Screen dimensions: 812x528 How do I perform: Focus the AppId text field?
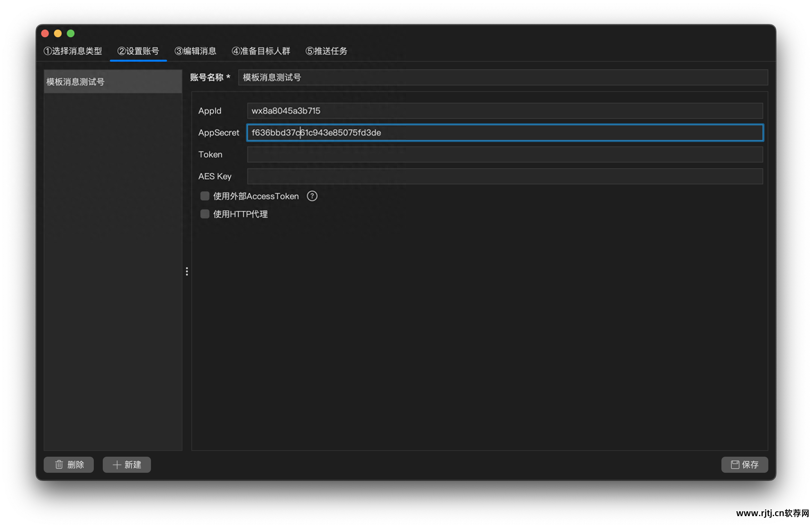[504, 111]
